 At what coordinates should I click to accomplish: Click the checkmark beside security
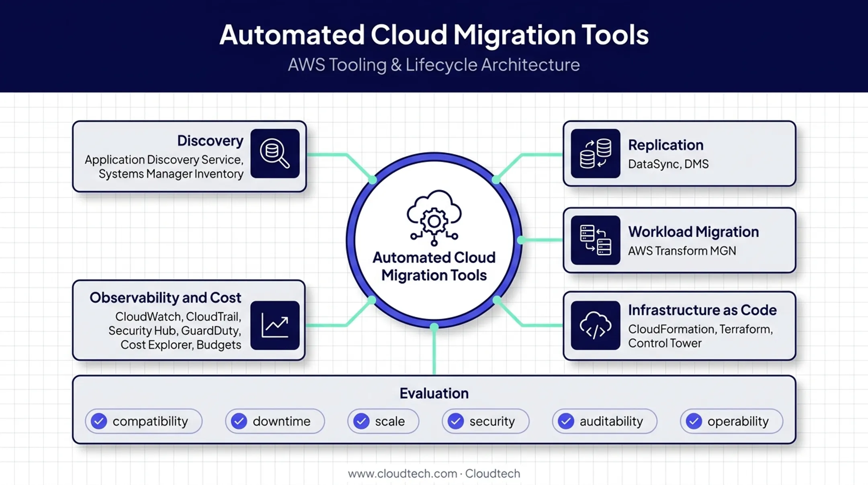point(456,421)
